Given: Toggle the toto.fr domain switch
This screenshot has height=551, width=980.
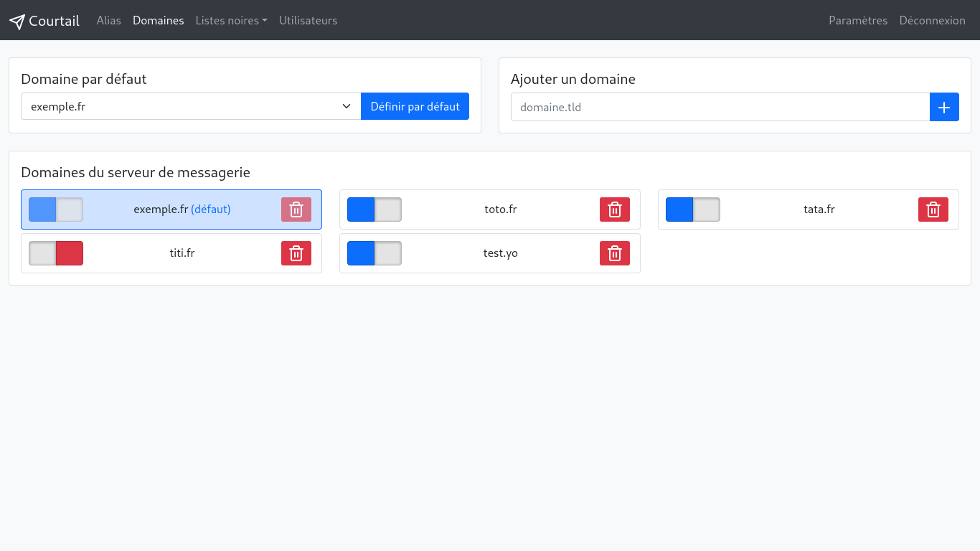Looking at the screenshot, I should click(374, 209).
